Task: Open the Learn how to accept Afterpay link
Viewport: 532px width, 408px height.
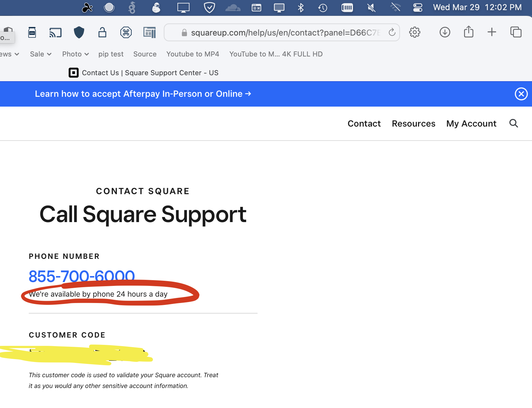Action: point(143,94)
